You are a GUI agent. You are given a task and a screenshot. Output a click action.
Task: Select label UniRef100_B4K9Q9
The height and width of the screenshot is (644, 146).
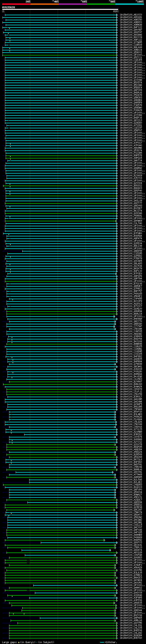pyautogui.click(x=131, y=319)
